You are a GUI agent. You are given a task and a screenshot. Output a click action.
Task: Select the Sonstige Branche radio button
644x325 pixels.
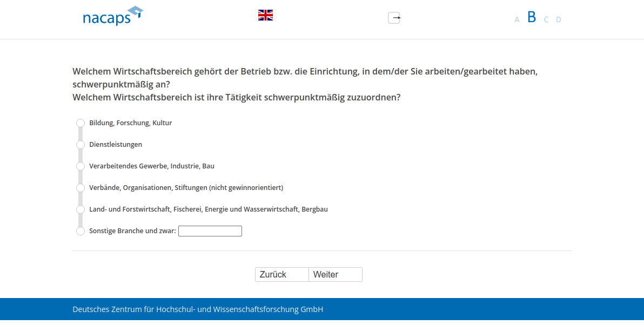pos(81,231)
